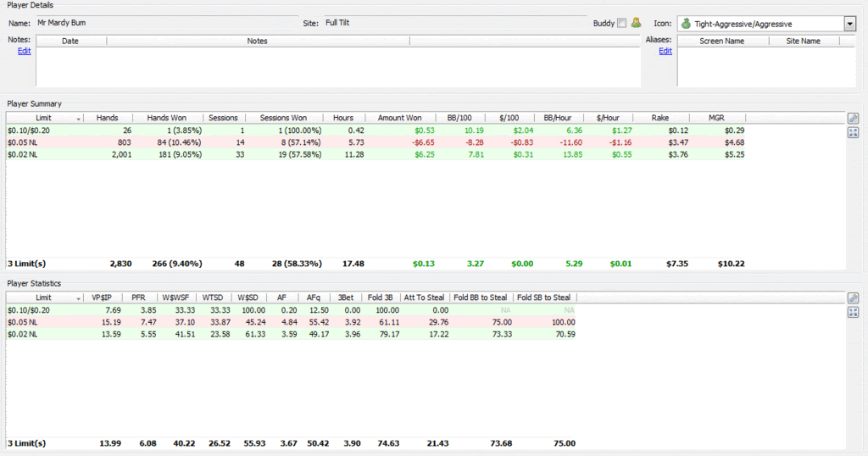Sort Player Statistics by Limit column

point(44,298)
